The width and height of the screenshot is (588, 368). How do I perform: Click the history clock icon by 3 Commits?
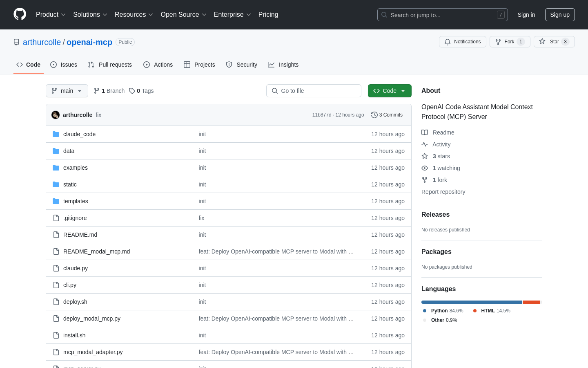coord(374,115)
